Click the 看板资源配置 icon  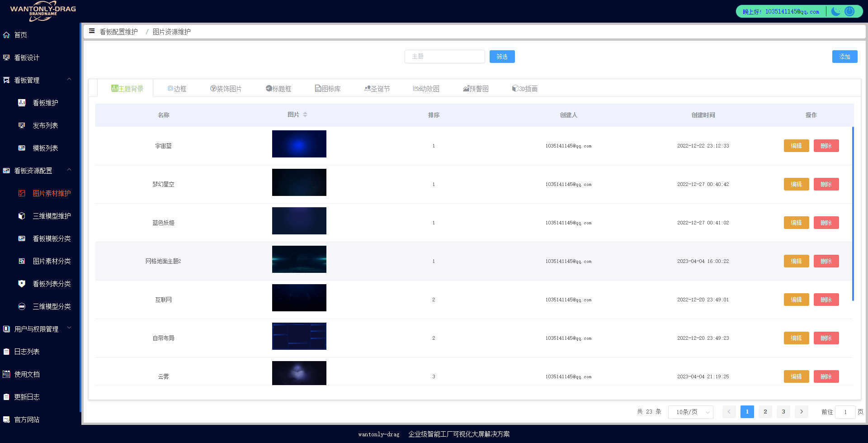(x=6, y=171)
